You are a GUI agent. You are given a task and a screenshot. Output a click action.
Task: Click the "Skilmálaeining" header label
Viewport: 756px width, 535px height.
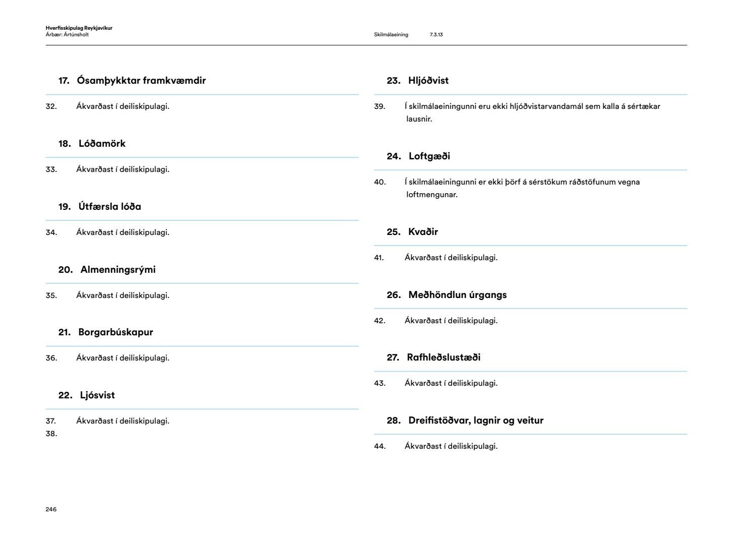pyautogui.click(x=391, y=35)
